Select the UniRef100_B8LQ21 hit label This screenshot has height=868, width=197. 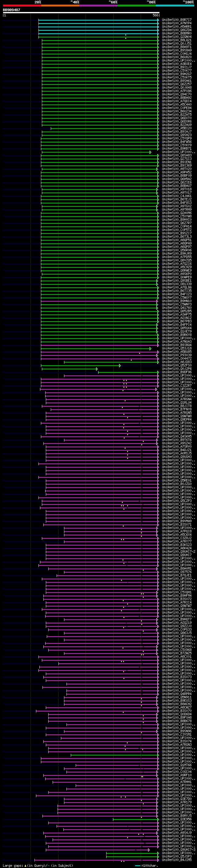click(176, 40)
